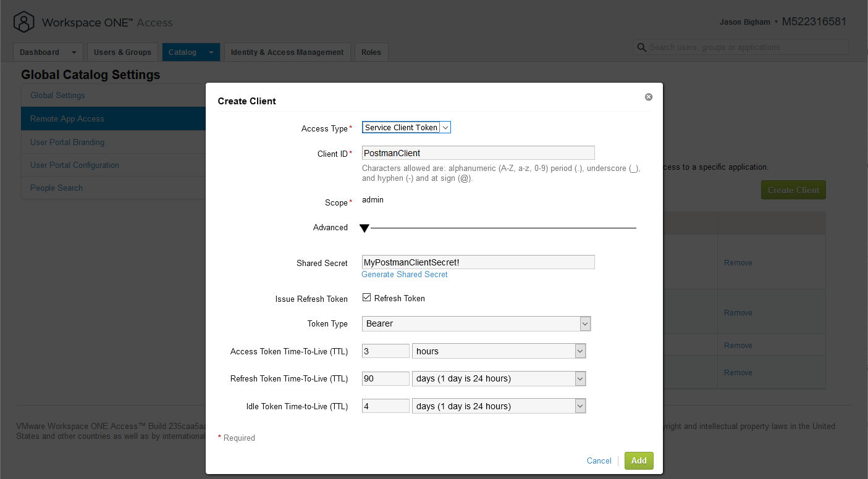Select People Search in the sidebar

(56, 188)
